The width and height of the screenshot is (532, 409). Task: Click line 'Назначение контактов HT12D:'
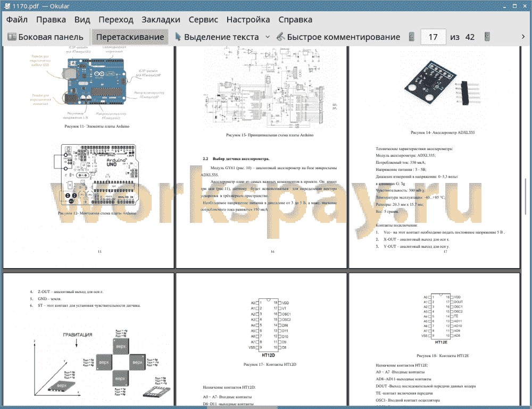click(x=229, y=387)
